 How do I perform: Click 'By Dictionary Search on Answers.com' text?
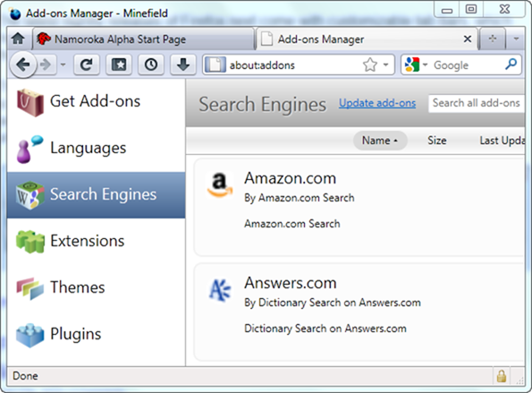point(332,303)
